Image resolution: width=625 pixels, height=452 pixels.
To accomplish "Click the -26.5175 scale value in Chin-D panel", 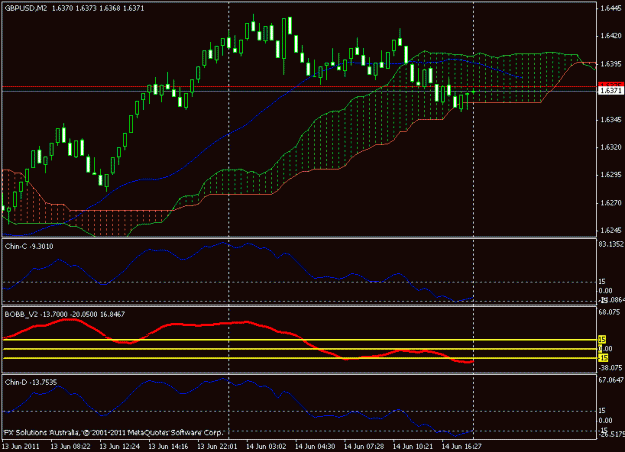I will click(x=611, y=434).
